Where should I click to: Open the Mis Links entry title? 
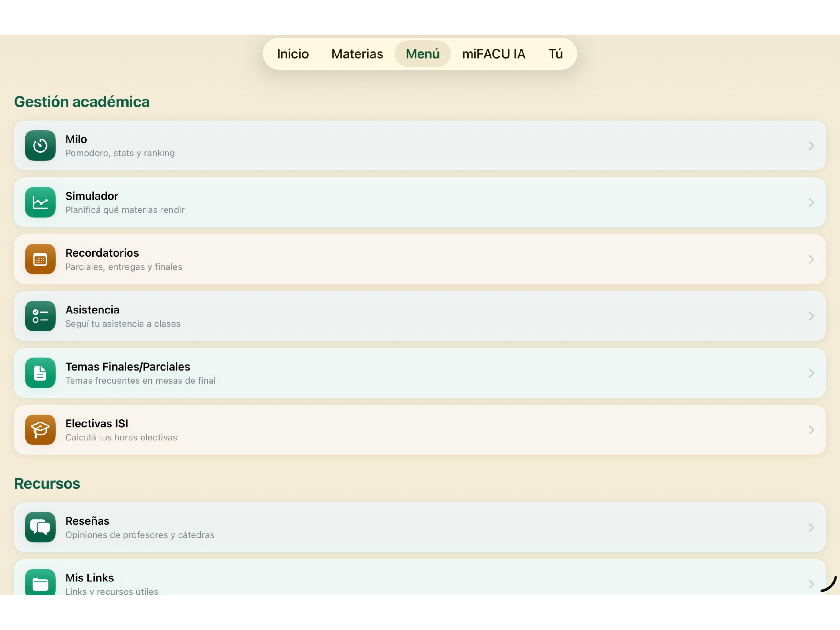point(90,577)
